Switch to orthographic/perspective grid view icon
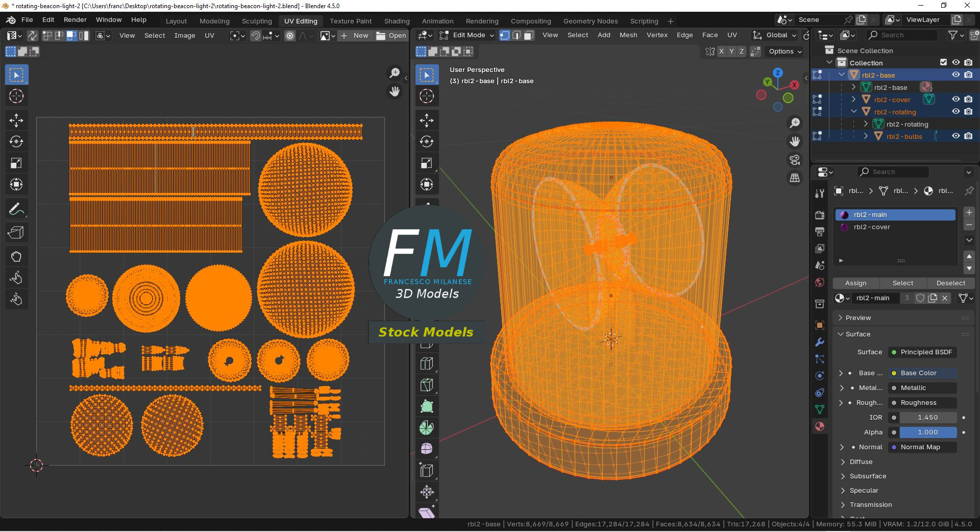This screenshot has height=532, width=980. tap(795, 178)
